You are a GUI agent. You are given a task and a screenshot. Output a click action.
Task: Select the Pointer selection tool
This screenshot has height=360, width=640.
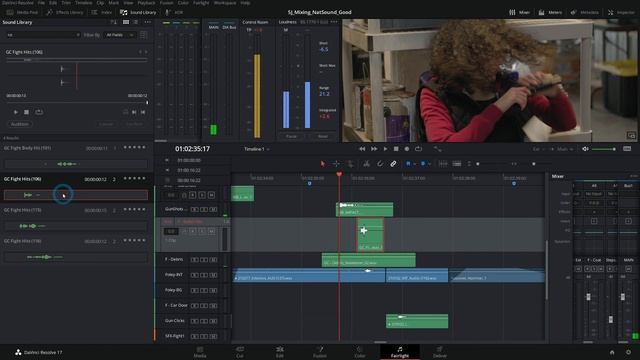[x=323, y=164]
